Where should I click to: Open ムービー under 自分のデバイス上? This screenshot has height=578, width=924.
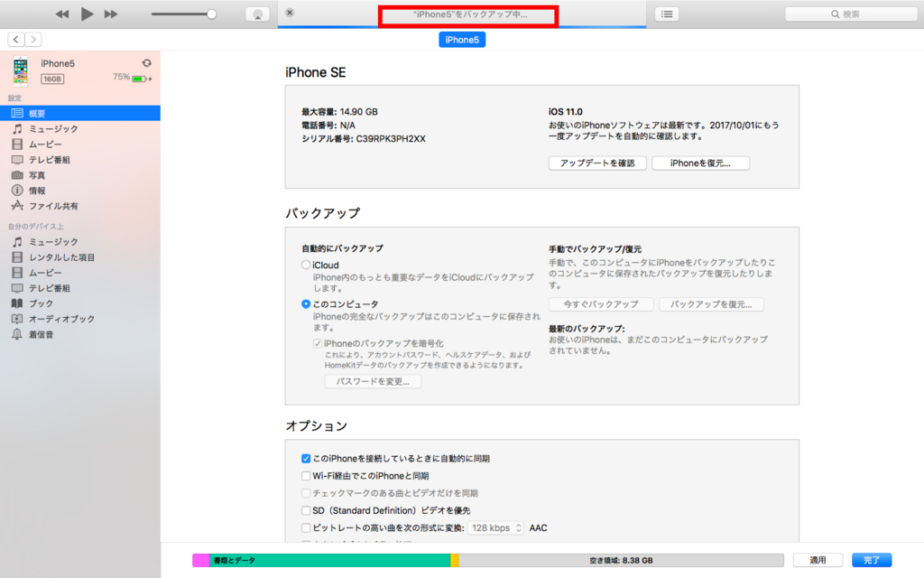(80, 273)
